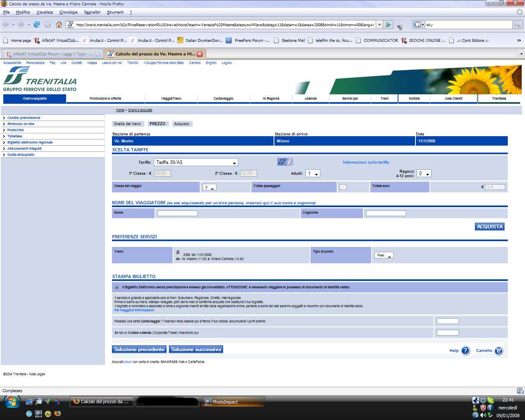Click the Nome input field
This screenshot has width=525, height=420.
(178, 213)
